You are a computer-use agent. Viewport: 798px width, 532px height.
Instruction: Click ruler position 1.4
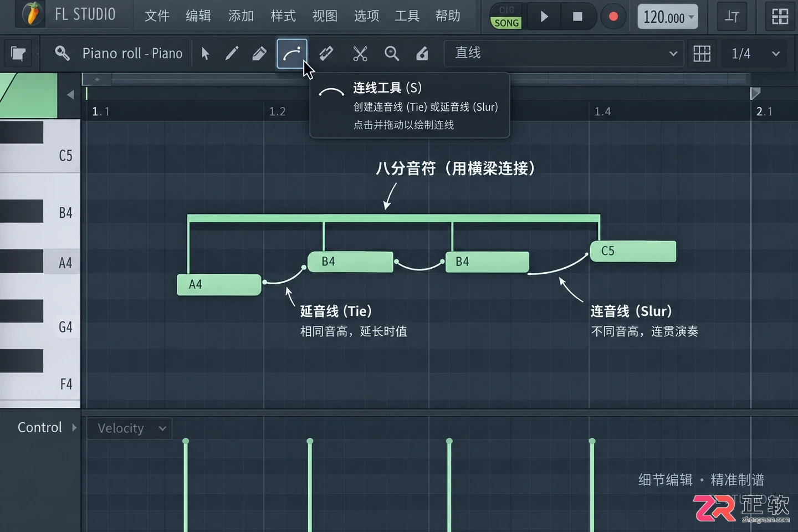[602, 111]
